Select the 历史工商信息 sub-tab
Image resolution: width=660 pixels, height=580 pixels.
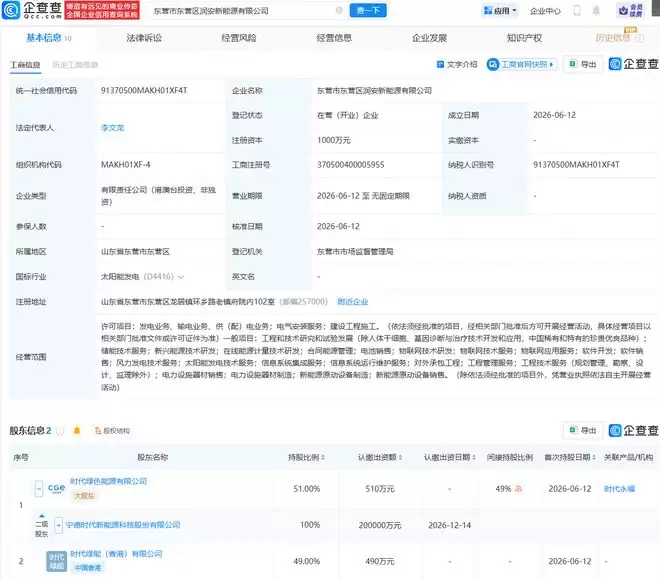tap(75, 65)
